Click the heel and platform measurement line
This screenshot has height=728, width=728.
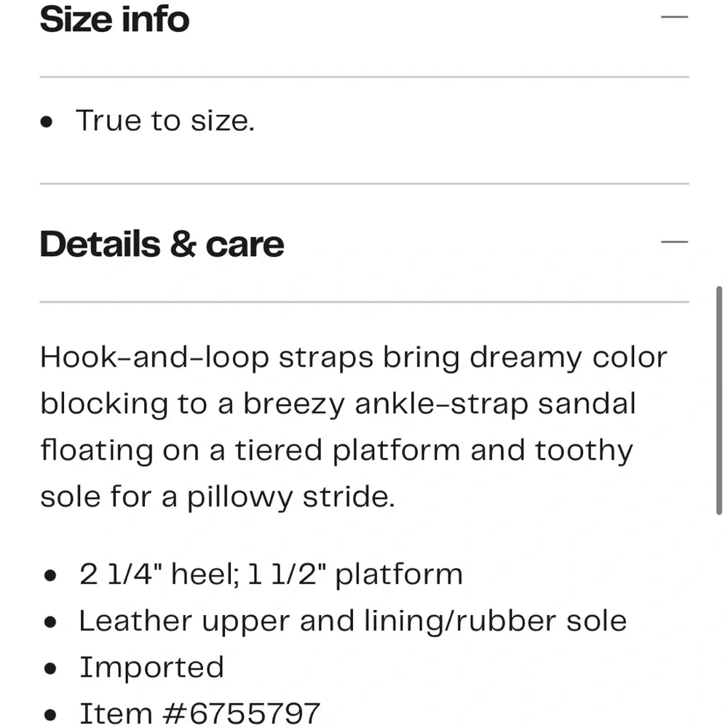(x=271, y=574)
